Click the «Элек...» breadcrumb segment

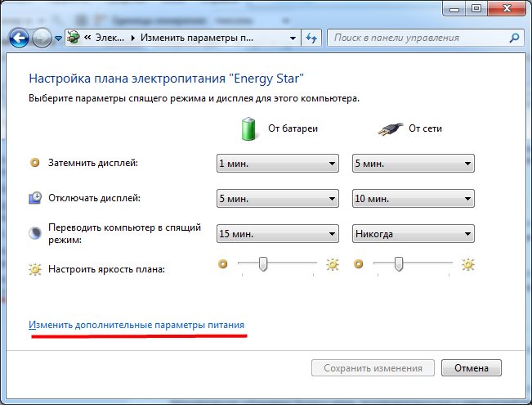(110, 38)
